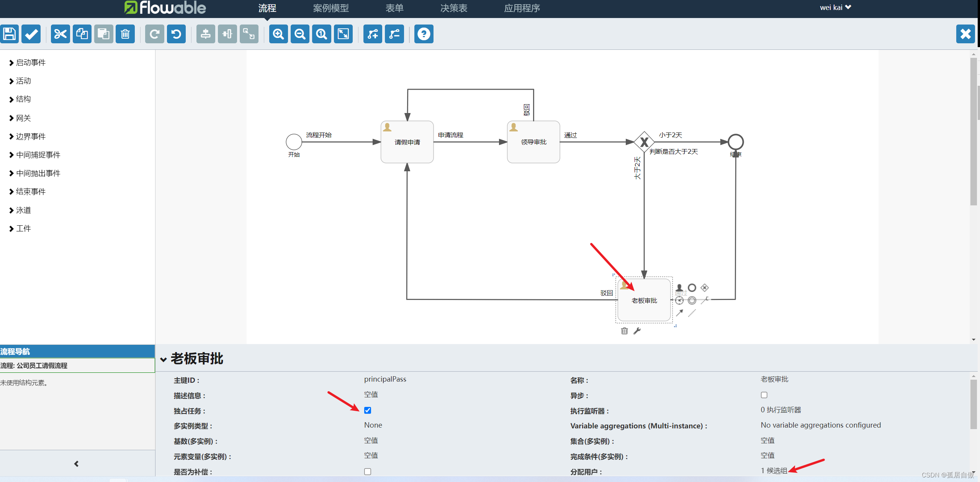Switch to the 流程 tab

(267, 8)
